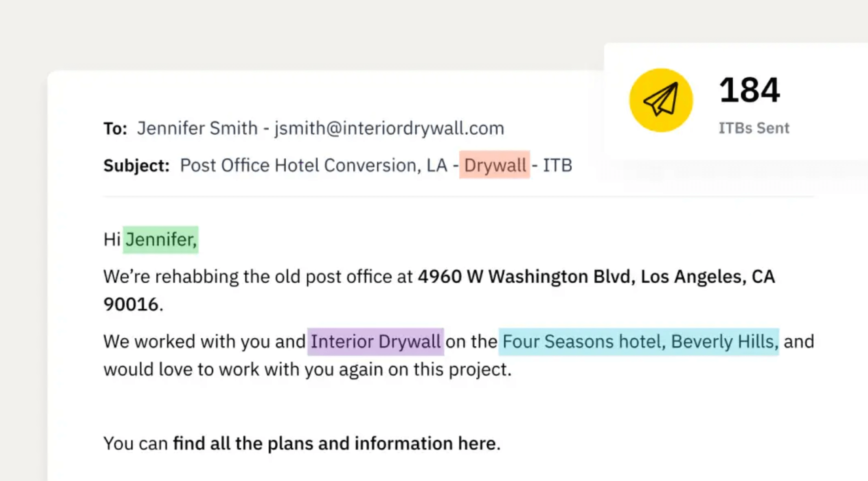The width and height of the screenshot is (868, 481).
Task: Click the ITBs Sent label
Action: (x=754, y=128)
